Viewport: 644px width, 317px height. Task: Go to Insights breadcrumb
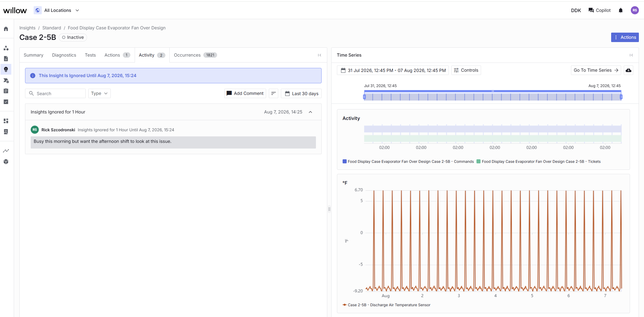point(27,28)
